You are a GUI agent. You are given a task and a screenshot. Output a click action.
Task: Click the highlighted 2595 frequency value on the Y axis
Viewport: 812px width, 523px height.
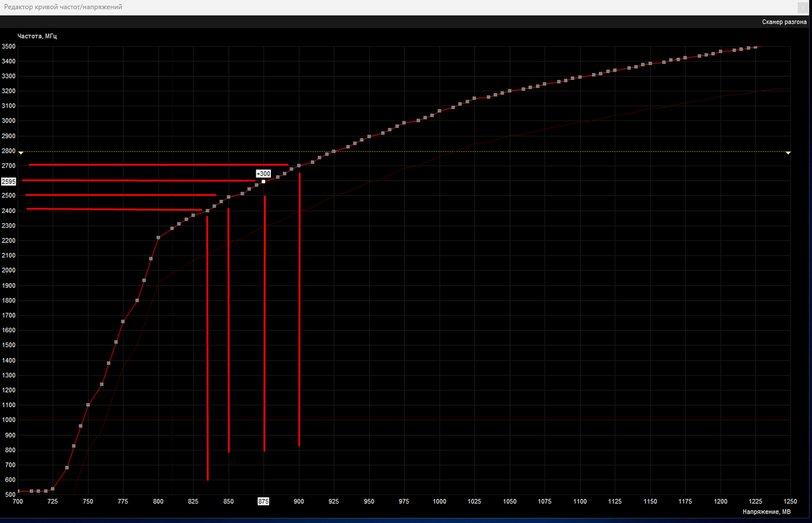[x=9, y=181]
